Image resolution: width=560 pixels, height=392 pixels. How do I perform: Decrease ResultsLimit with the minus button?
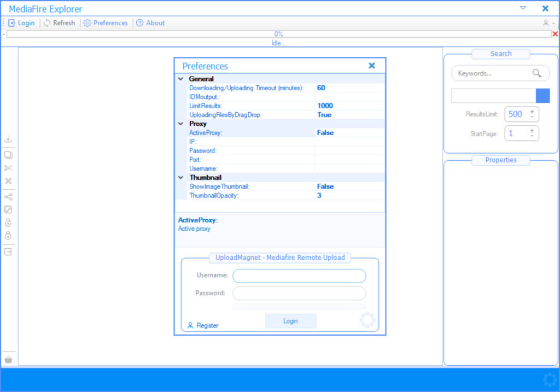pyautogui.click(x=532, y=116)
